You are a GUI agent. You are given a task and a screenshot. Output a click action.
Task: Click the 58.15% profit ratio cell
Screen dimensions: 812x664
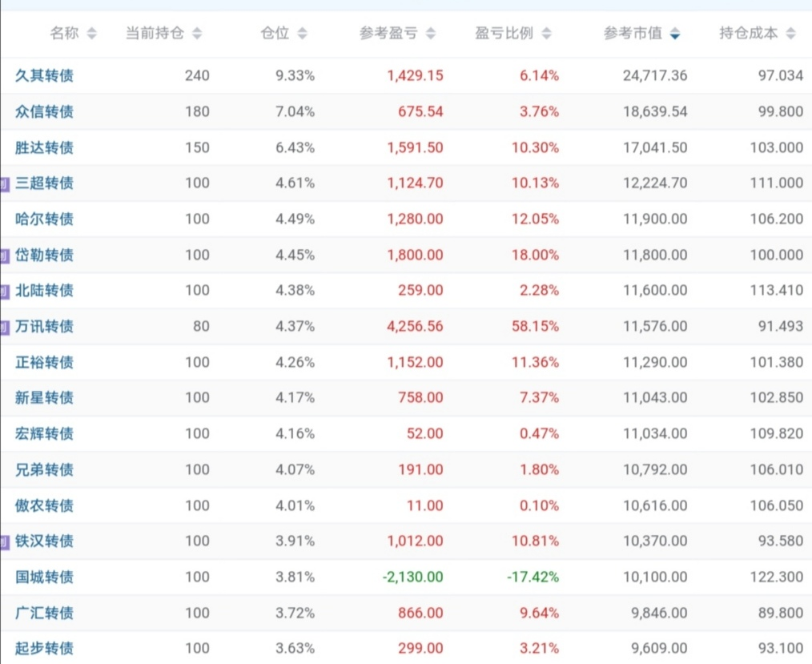pos(536,326)
